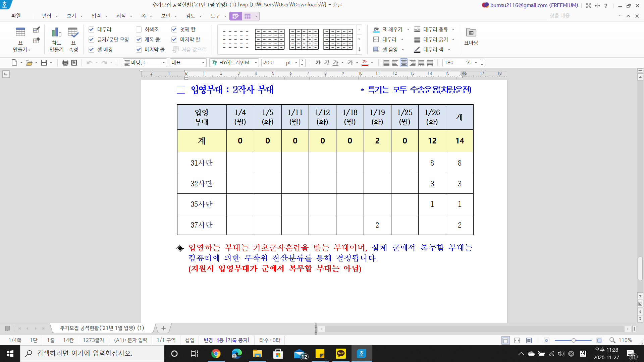Select the 추가모집 공석현황 document tab
This screenshot has width=644, height=362.
point(102,328)
